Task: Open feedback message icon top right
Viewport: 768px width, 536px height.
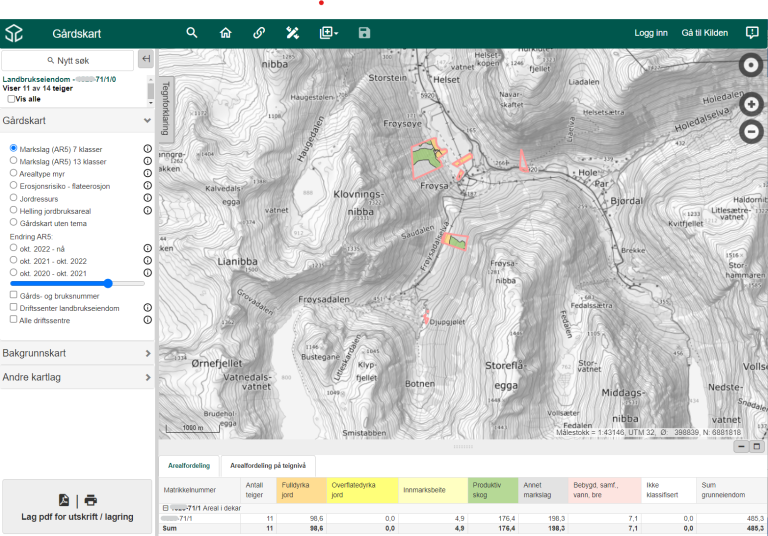Action: pyautogui.click(x=752, y=33)
